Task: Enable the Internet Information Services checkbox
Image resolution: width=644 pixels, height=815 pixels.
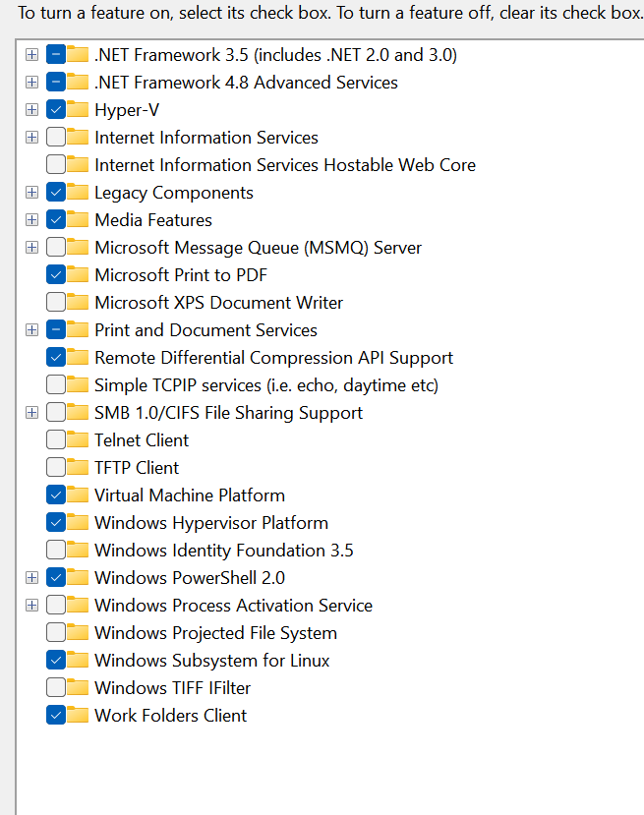Action: tap(56, 138)
